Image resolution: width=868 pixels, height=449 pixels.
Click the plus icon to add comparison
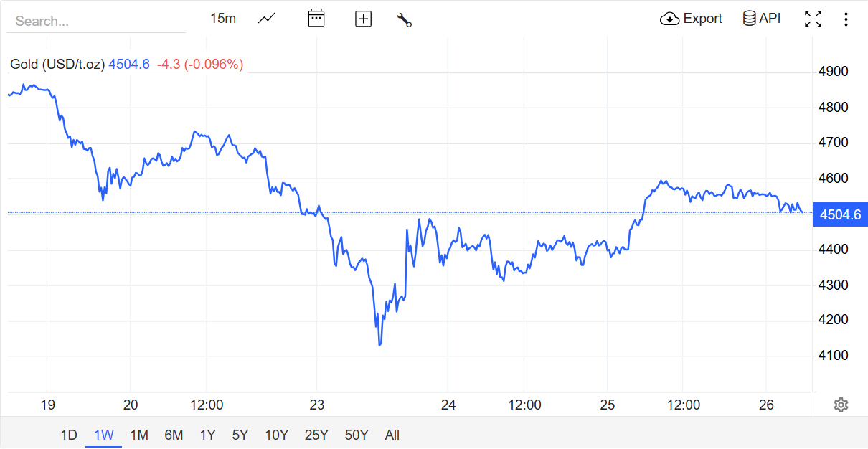coord(364,19)
